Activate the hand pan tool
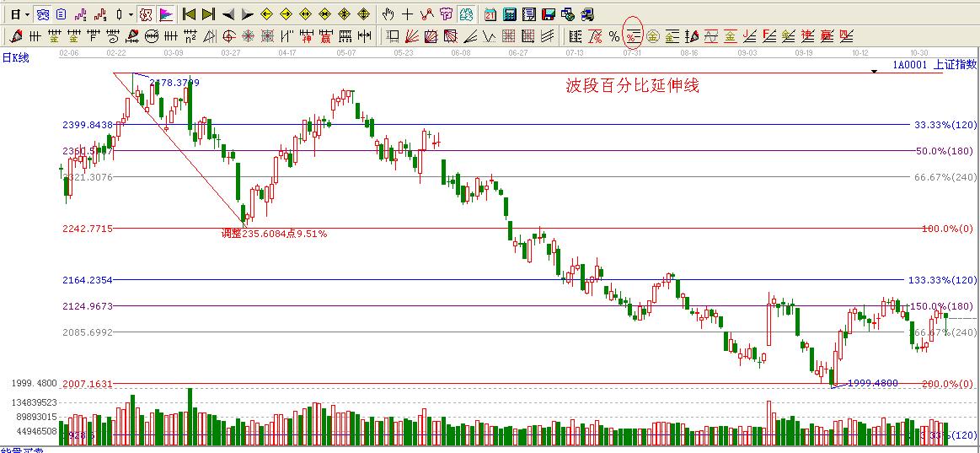The image size is (980, 453). pyautogui.click(x=388, y=14)
